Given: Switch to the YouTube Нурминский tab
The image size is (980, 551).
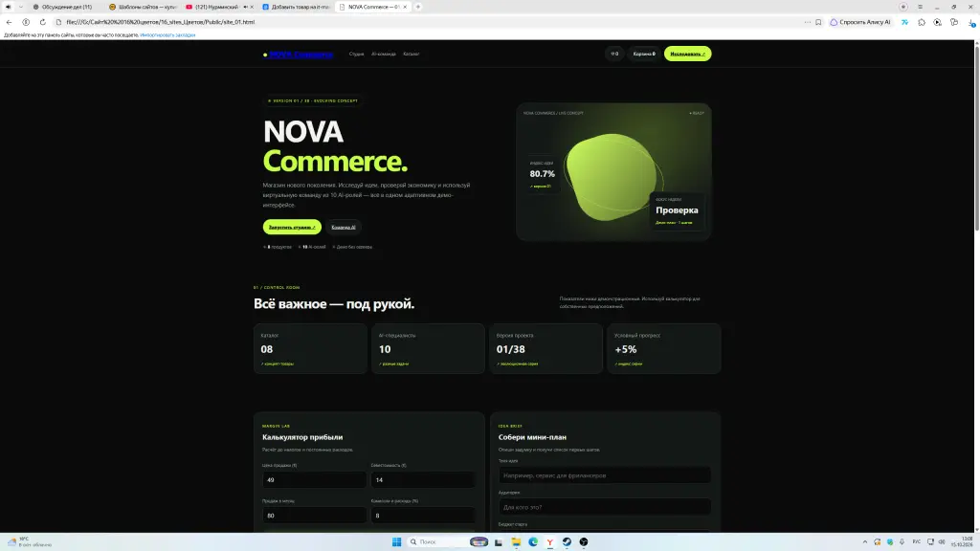Looking at the screenshot, I should click(219, 7).
